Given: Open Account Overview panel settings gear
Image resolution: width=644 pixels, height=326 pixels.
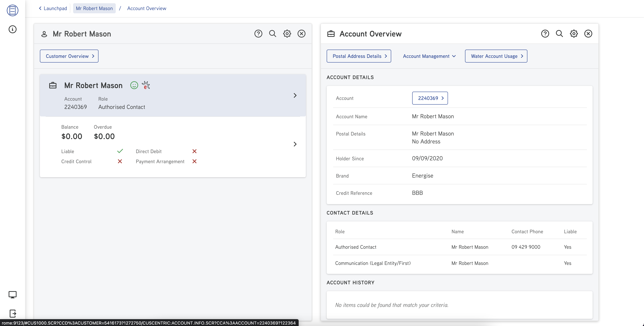Looking at the screenshot, I should click(x=574, y=33).
